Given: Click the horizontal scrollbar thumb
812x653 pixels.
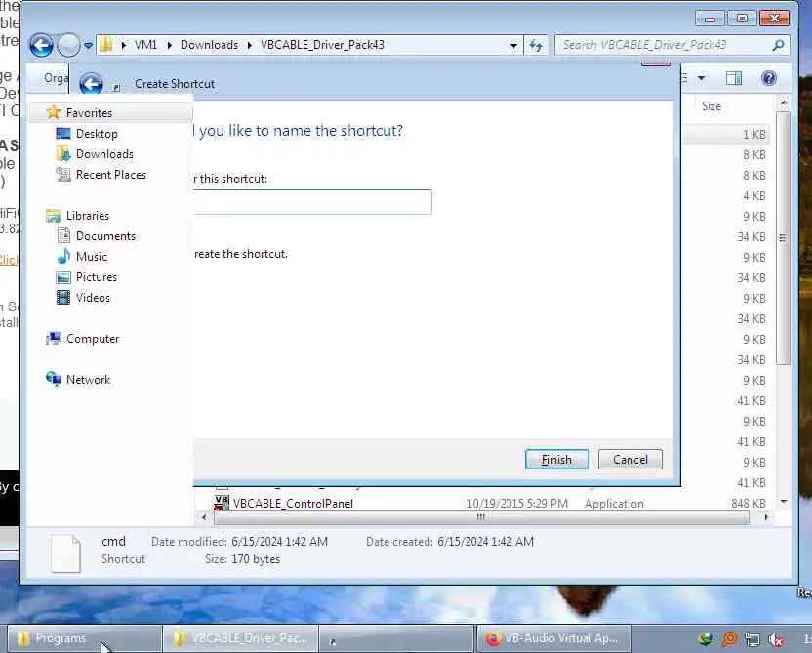Looking at the screenshot, I should click(481, 517).
